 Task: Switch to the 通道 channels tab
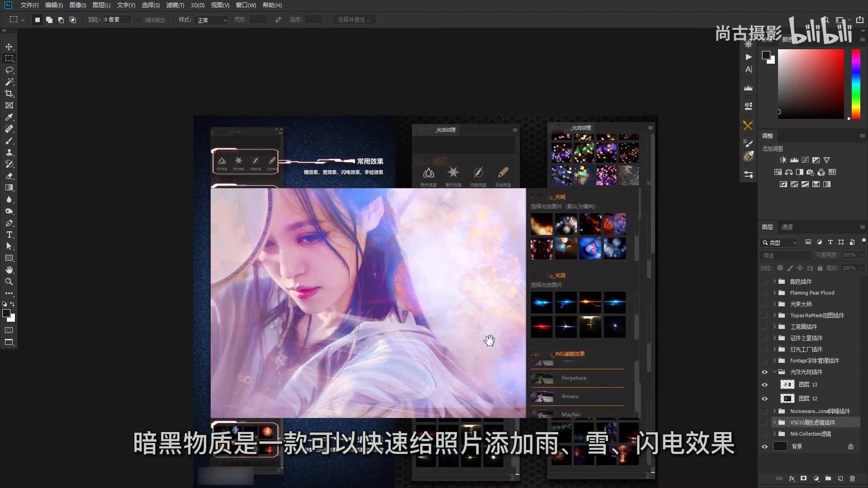pos(787,227)
